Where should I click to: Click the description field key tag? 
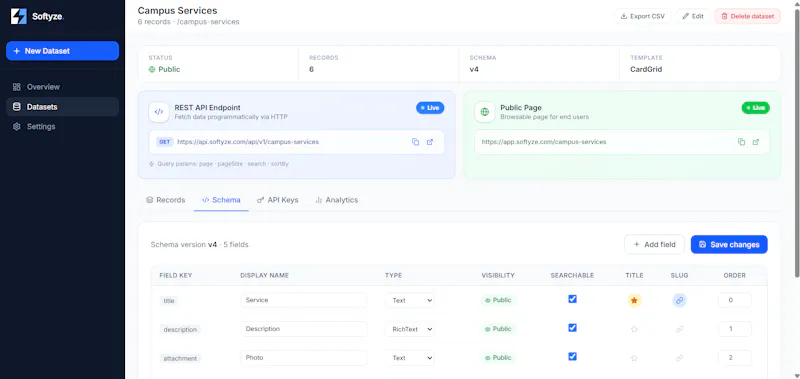tap(180, 330)
